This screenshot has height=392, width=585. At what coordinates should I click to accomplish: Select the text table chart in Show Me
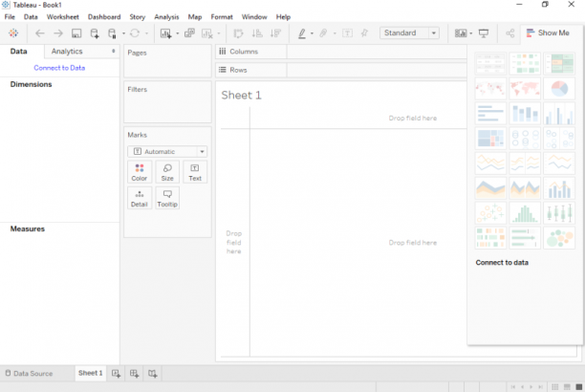[490, 63]
